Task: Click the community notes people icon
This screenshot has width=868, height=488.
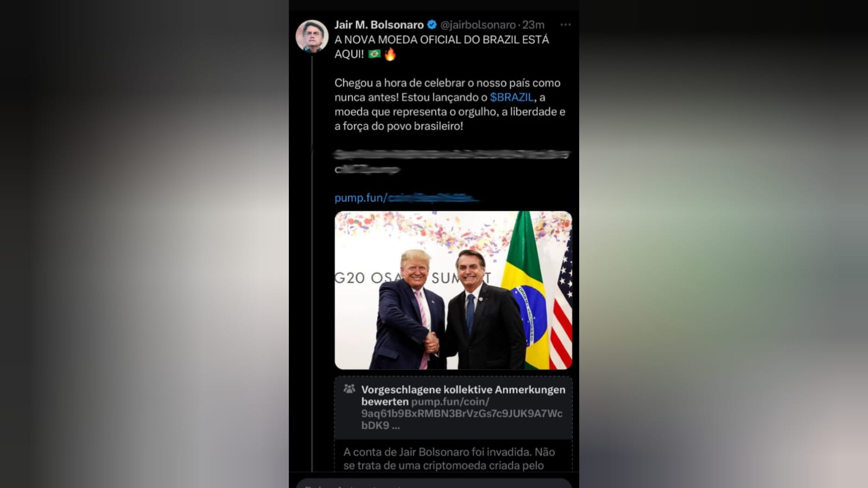Action: pos(349,389)
